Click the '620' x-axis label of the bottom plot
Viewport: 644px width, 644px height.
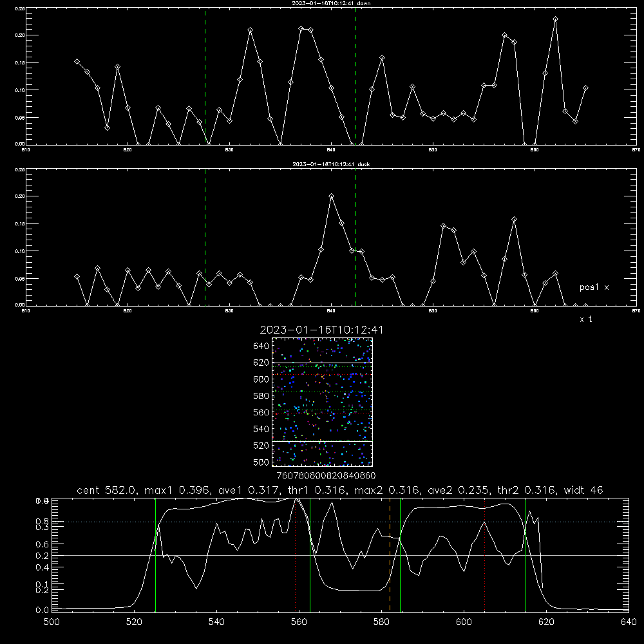click(x=546, y=622)
